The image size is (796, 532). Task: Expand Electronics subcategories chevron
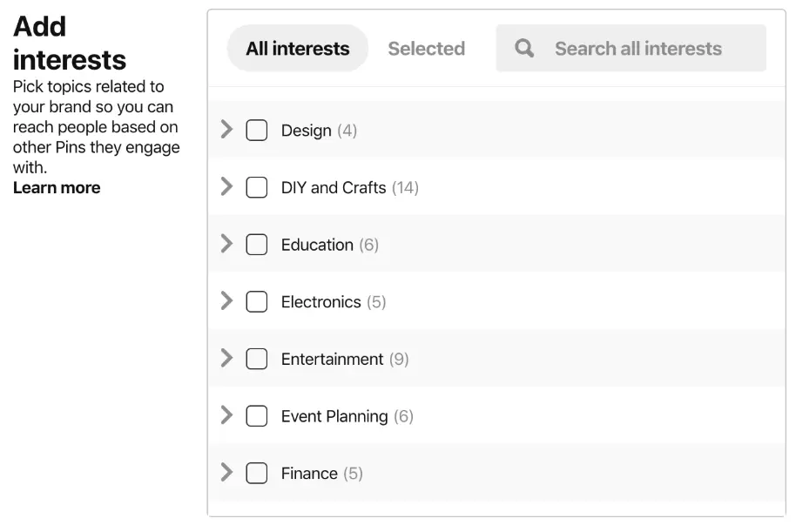227,301
